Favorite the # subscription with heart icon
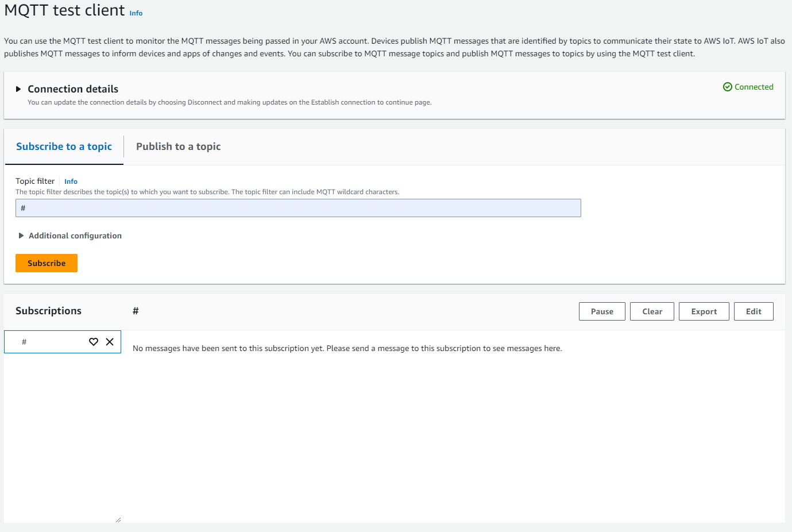Screen dimensions: 792x532 94,342
